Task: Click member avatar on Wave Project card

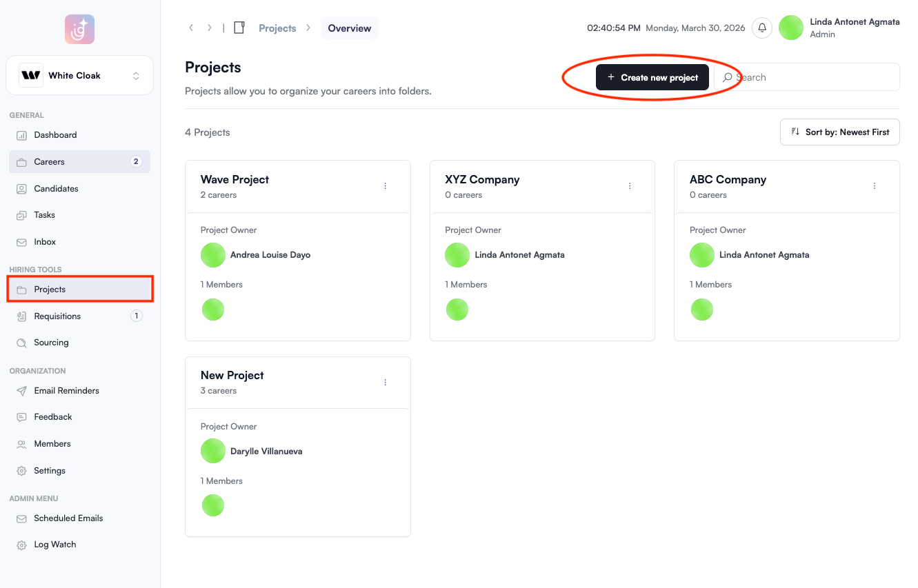Action: 213,310
